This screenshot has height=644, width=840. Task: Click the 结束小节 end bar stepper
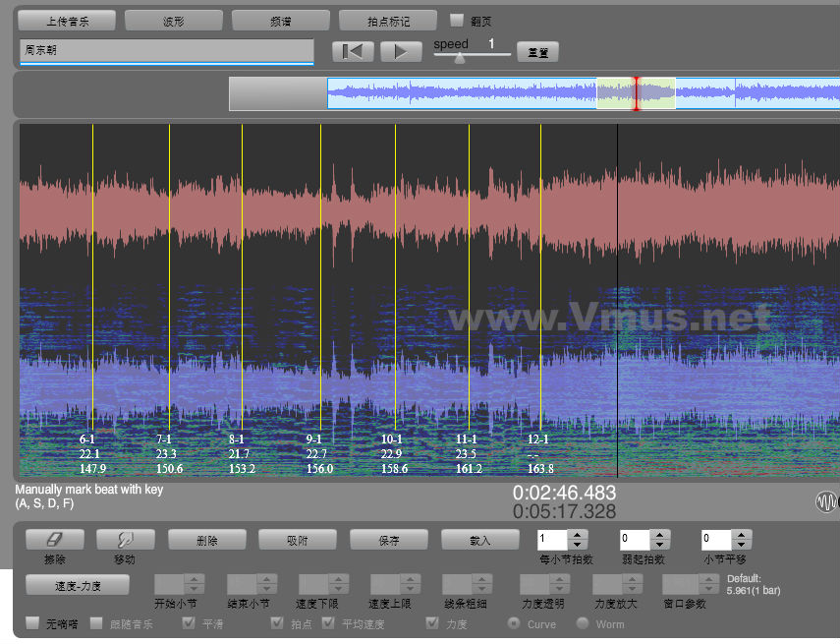pyautogui.click(x=252, y=584)
